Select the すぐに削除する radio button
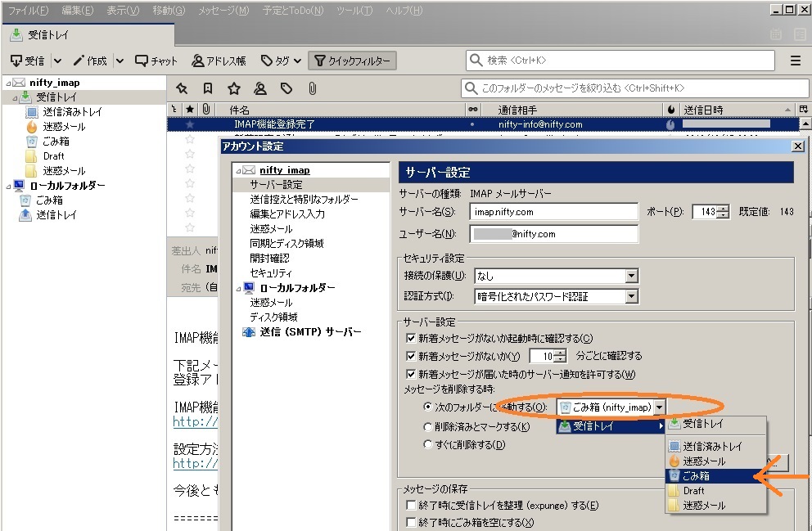This screenshot has width=812, height=531. click(428, 445)
